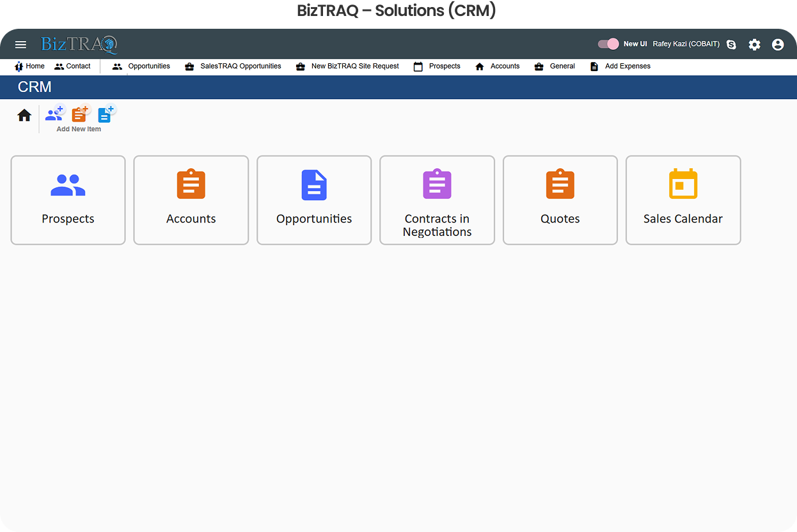
Task: Go to Home in shortcut bar
Action: 29,66
